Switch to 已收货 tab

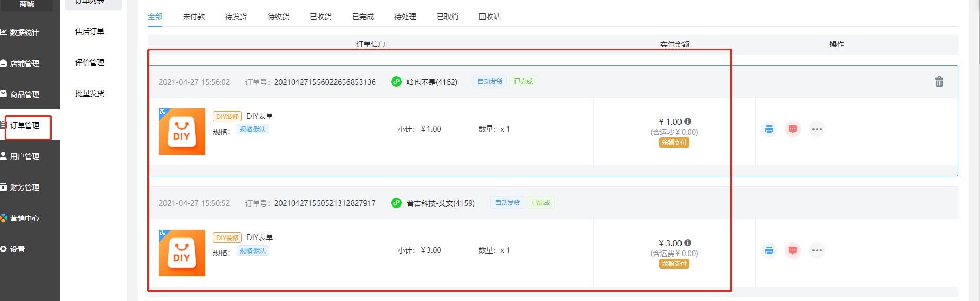[x=321, y=17]
